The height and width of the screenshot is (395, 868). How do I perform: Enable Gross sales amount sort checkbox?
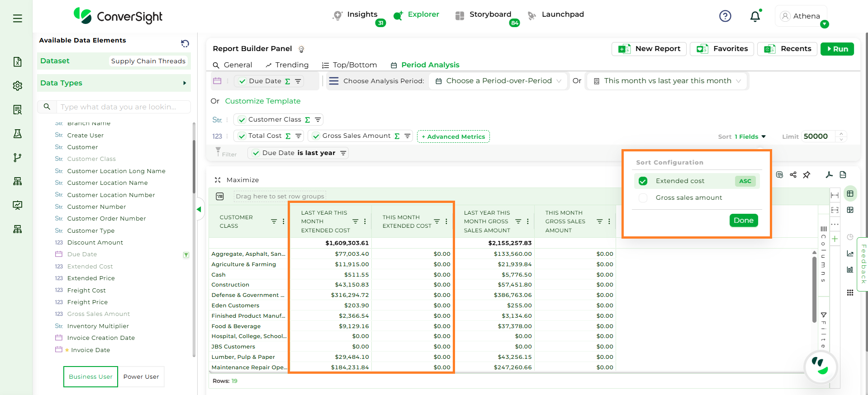tap(643, 198)
